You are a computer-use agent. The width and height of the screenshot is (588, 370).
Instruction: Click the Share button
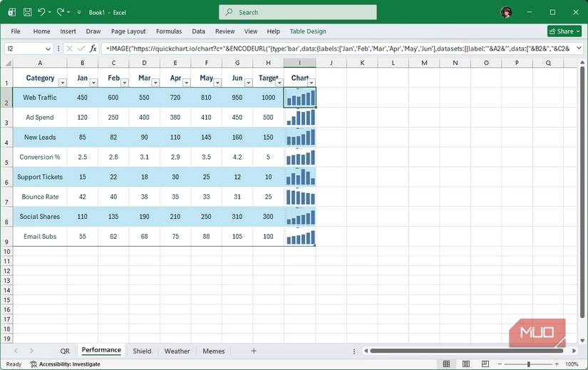(x=564, y=31)
